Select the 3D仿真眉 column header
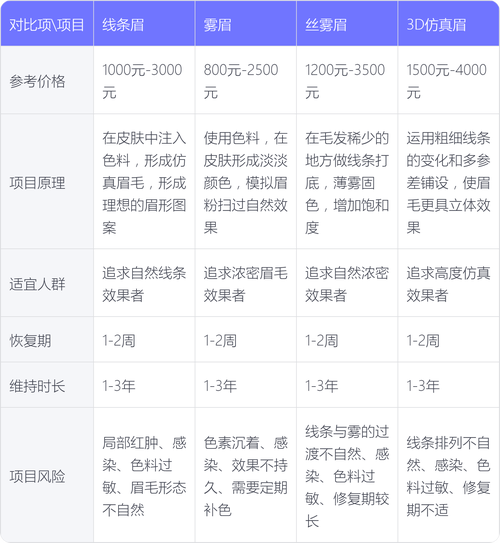The image size is (500, 543). click(449, 23)
